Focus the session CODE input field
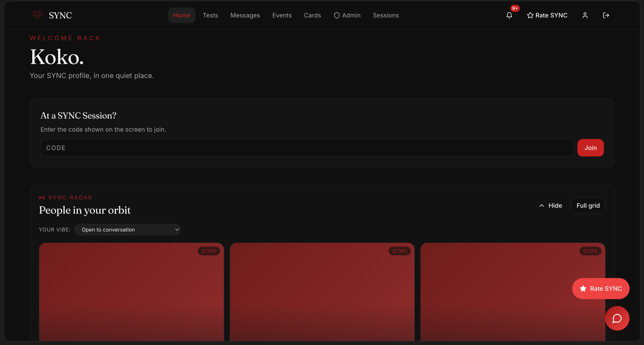Viewport: 644px width, 345px height. [307, 148]
